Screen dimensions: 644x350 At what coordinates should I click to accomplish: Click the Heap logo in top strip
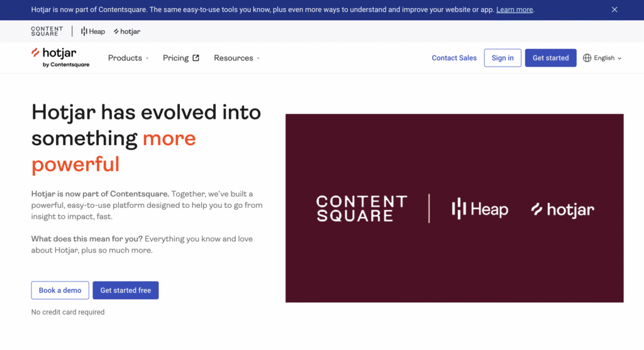(93, 31)
